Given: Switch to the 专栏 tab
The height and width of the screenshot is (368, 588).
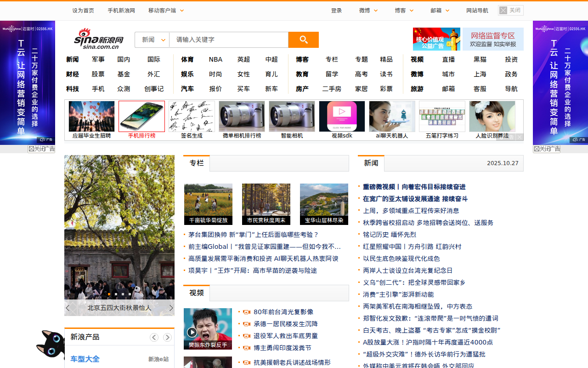Looking at the screenshot, I should pos(197,162).
